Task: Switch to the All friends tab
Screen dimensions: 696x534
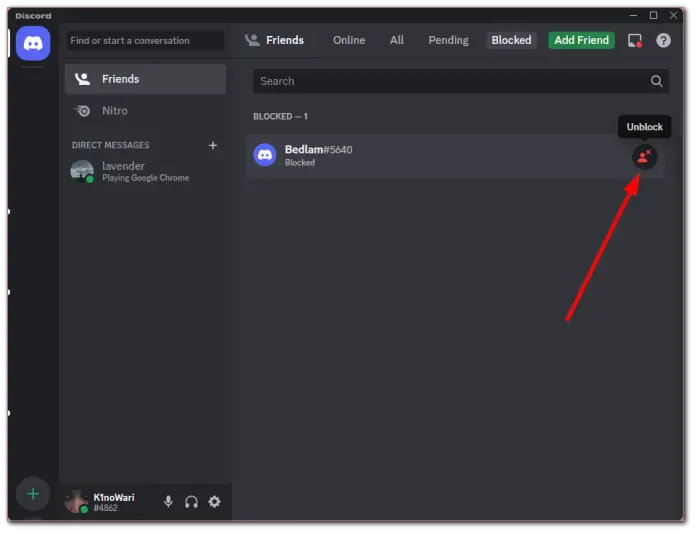Action: click(x=397, y=40)
